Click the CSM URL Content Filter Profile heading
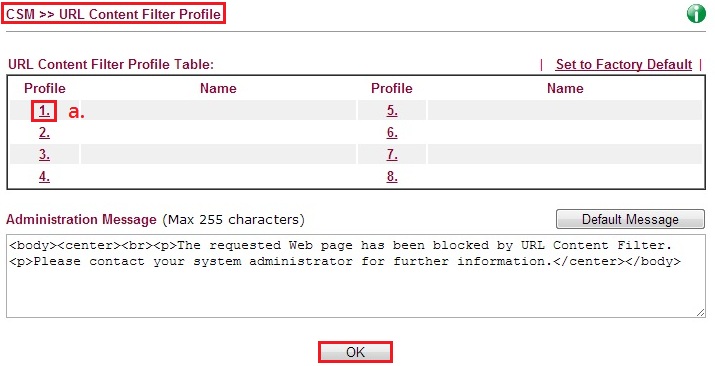Viewport: 715px width, 366px height. pos(114,14)
